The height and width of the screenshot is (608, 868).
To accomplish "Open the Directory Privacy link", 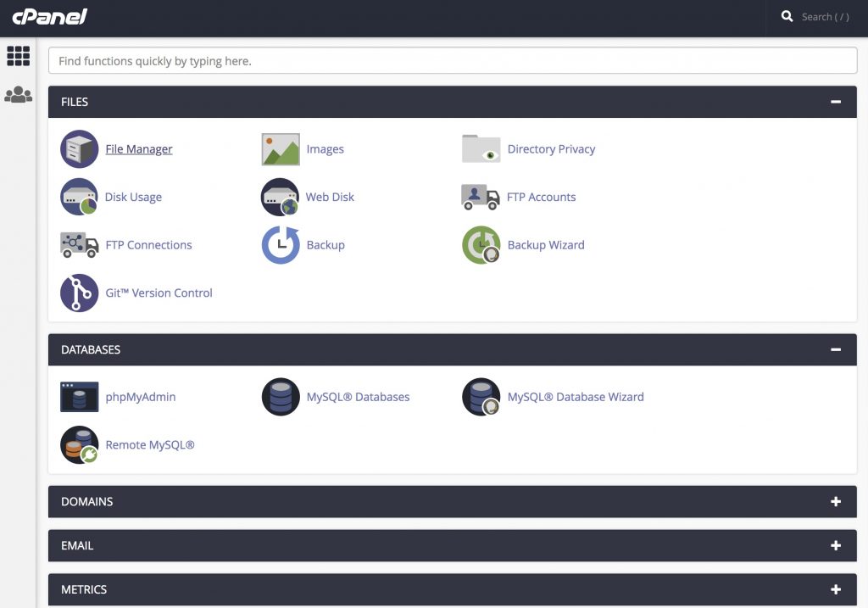I will pos(551,149).
